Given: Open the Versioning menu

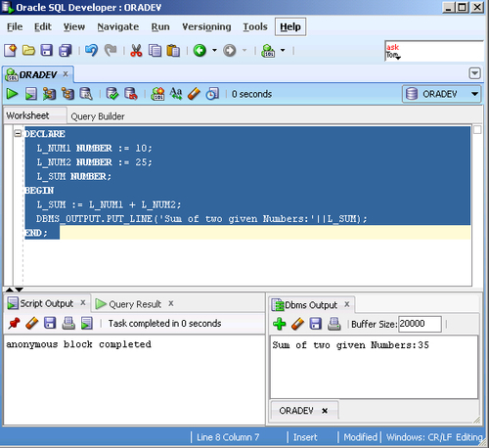Looking at the screenshot, I should [206, 26].
